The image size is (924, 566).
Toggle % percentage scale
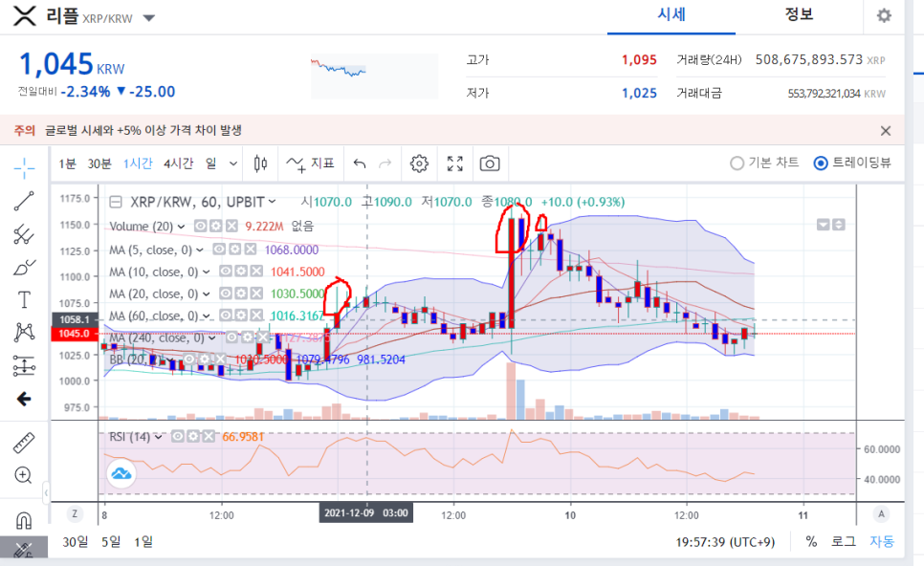tap(811, 541)
